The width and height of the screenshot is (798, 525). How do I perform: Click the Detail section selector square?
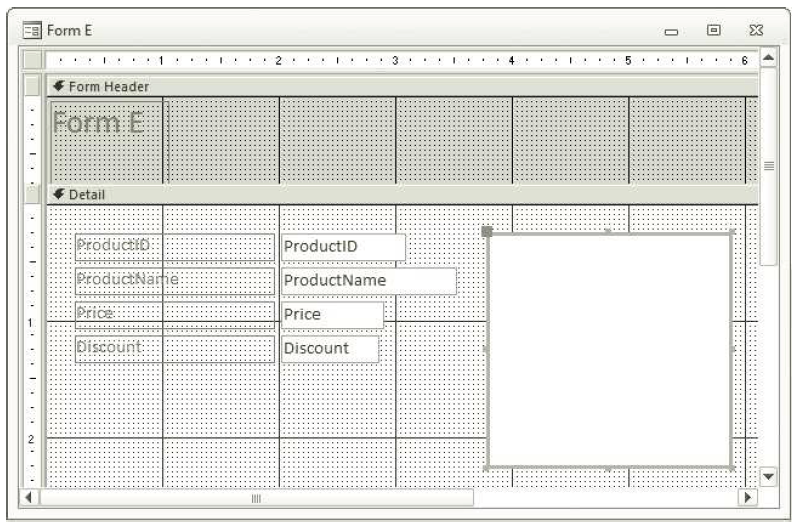32,194
